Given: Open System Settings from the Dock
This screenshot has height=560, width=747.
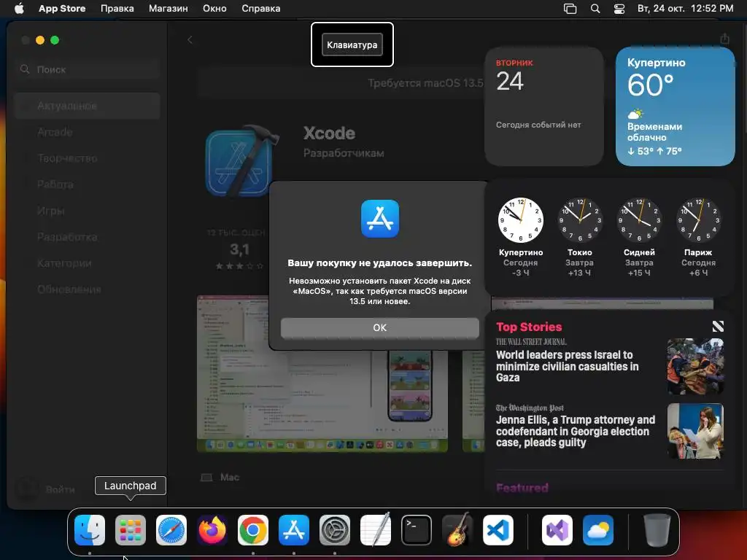Looking at the screenshot, I should coord(334,530).
